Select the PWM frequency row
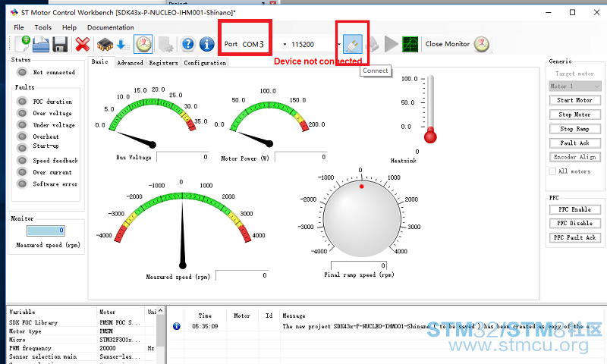Image resolution: width=607 pixels, height=364 pixels. (x=82, y=348)
